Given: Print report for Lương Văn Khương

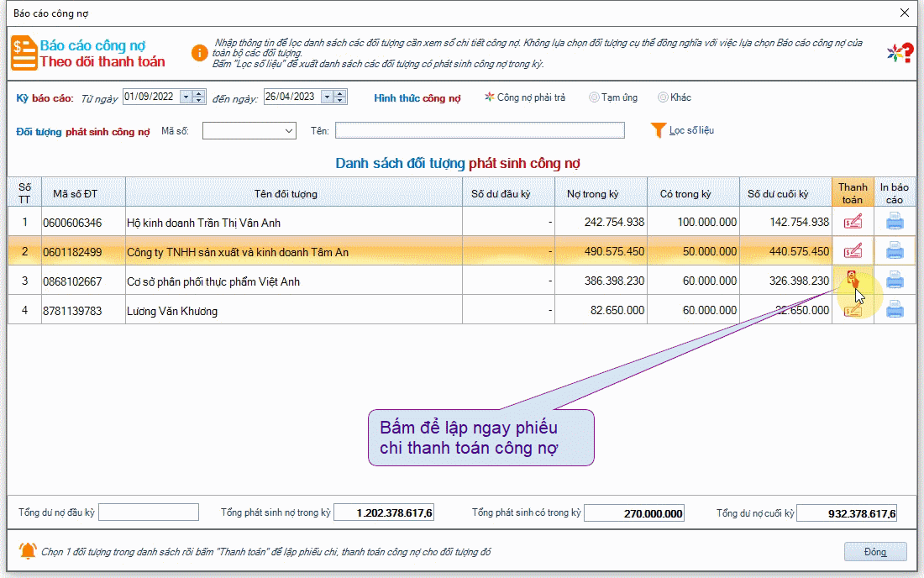Looking at the screenshot, I should [895, 311].
